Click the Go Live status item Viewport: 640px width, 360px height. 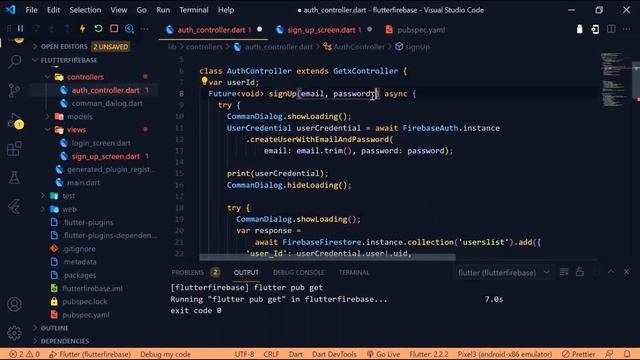(x=383, y=354)
